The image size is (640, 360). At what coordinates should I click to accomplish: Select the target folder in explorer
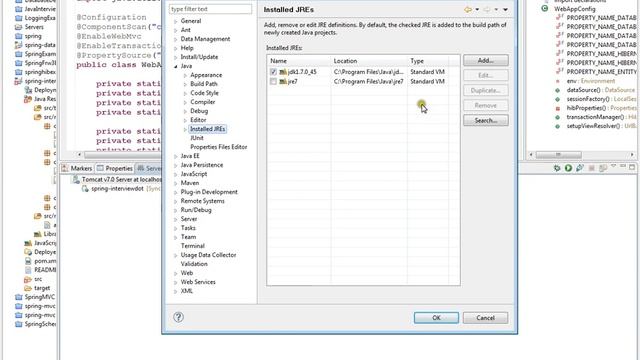pyautogui.click(x=42, y=288)
